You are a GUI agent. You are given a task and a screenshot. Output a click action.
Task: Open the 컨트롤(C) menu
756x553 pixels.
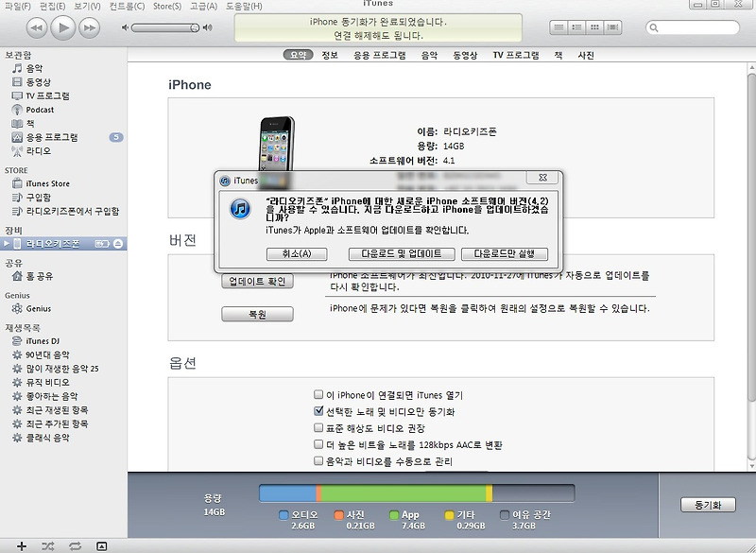click(x=127, y=7)
